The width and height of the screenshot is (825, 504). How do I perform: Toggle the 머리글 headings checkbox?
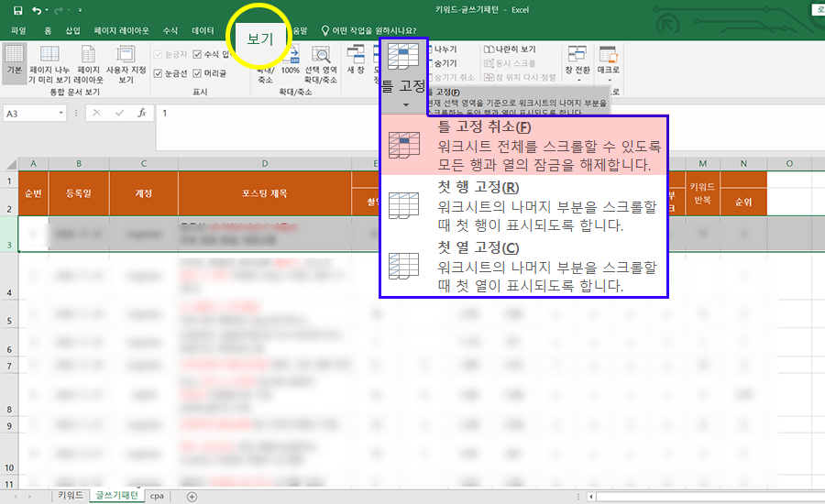[x=197, y=73]
